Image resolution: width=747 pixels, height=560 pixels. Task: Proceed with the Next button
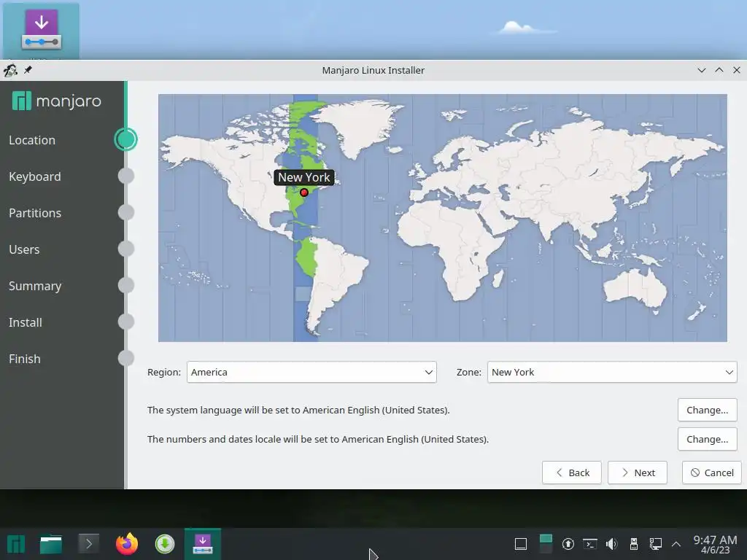(x=638, y=472)
